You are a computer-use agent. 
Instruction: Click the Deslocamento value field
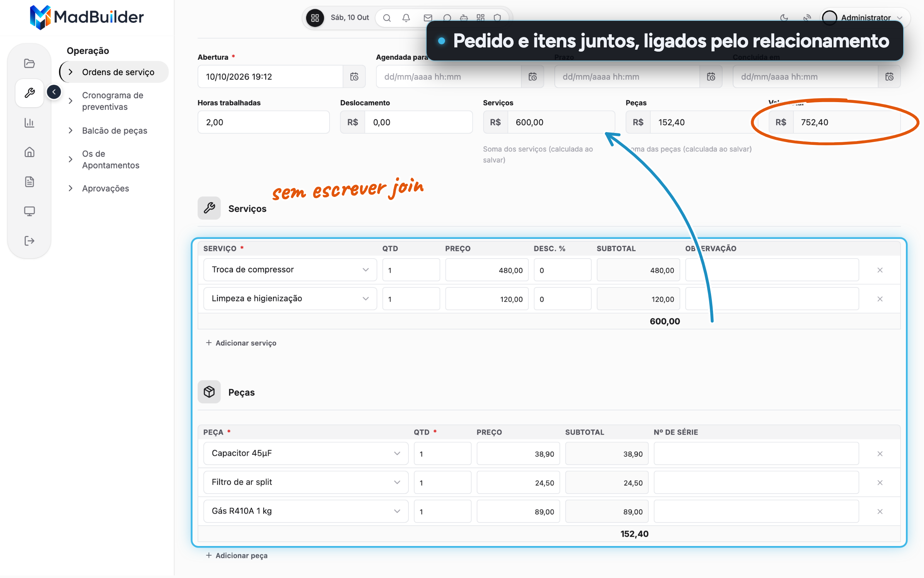[x=418, y=122]
